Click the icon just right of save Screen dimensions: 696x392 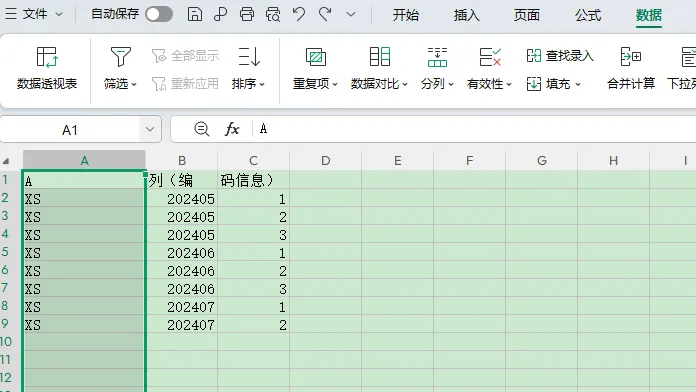pos(221,14)
